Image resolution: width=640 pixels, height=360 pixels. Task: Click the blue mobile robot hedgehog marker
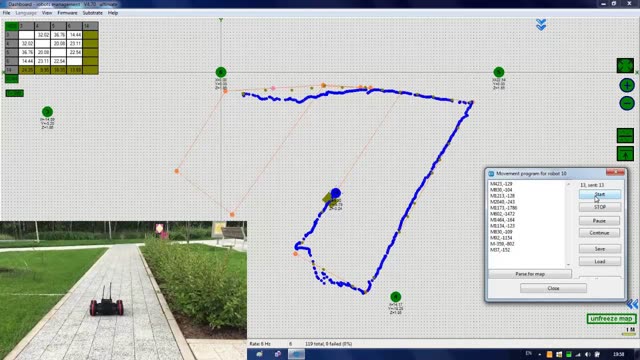(336, 193)
